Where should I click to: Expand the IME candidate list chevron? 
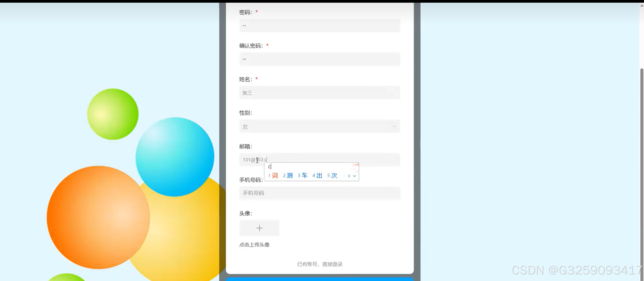[x=354, y=176]
